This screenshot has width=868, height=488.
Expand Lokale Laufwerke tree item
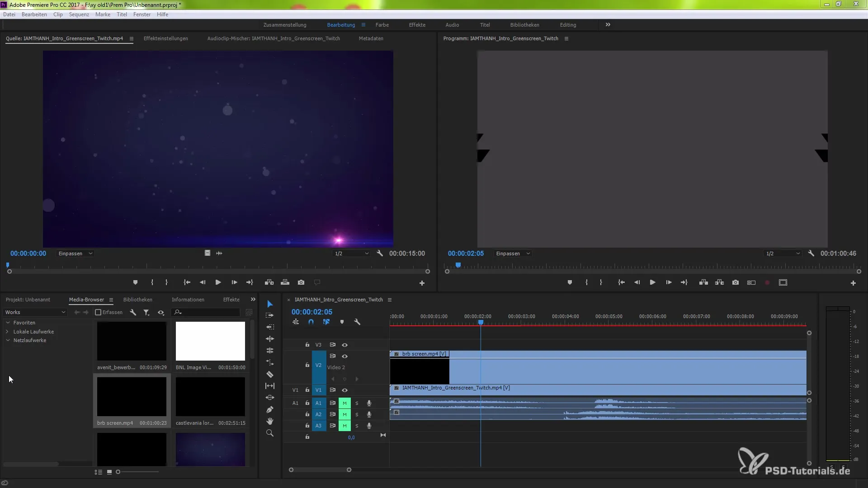click(8, 332)
